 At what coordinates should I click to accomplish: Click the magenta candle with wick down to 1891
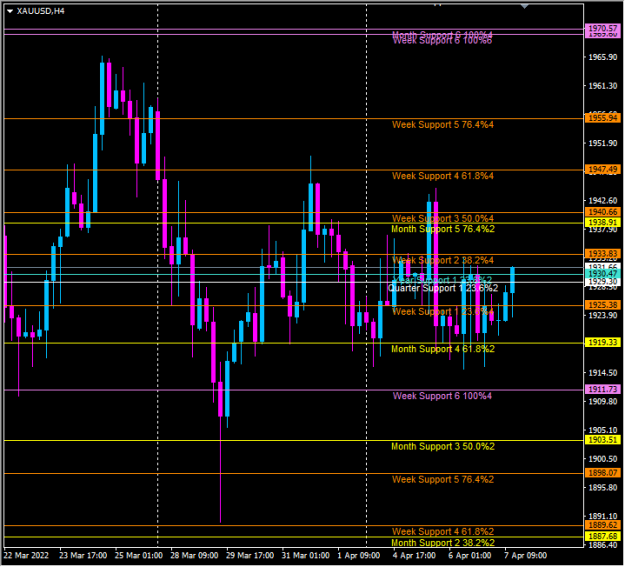point(220,399)
